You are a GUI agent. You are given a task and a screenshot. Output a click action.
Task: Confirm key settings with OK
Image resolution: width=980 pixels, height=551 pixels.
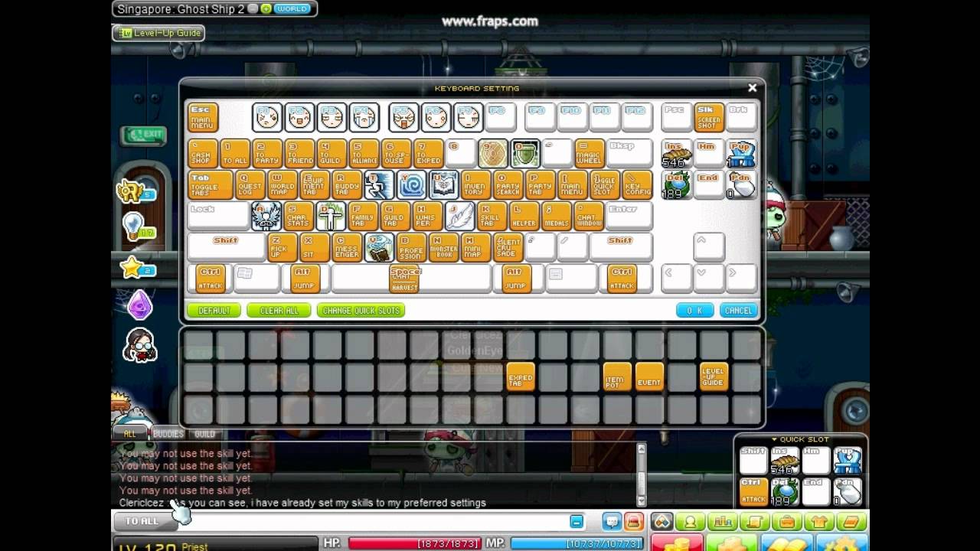coord(694,311)
